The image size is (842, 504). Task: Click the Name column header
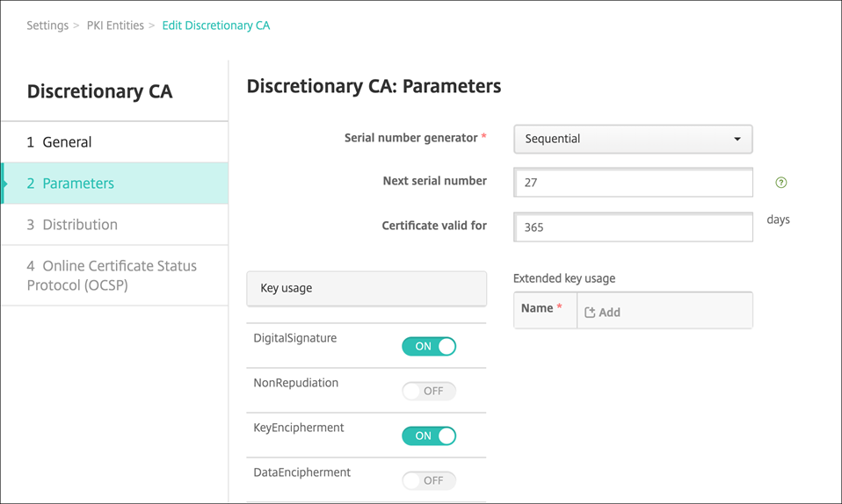point(537,309)
